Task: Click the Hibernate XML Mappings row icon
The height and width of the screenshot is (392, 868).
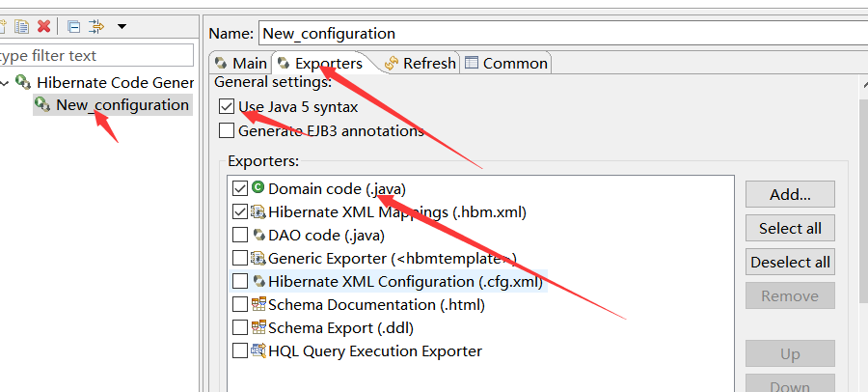Action: click(258, 211)
